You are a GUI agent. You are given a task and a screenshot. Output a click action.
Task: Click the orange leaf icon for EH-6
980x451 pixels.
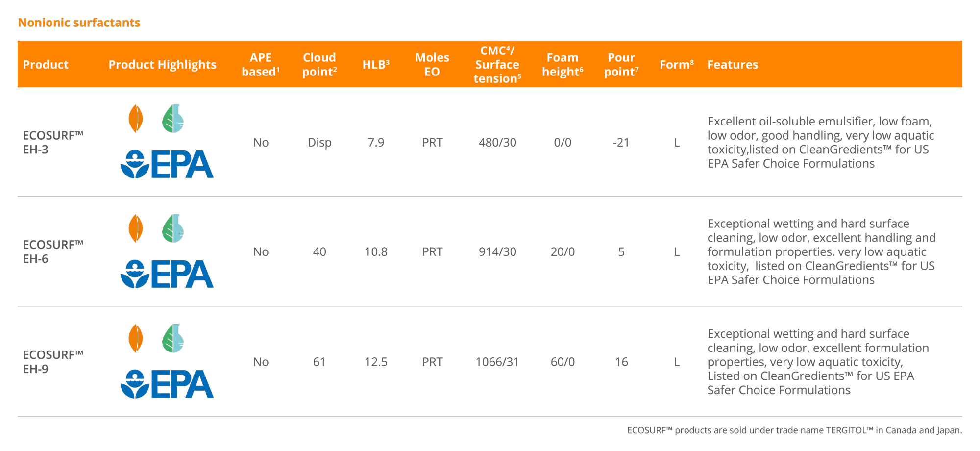[136, 228]
